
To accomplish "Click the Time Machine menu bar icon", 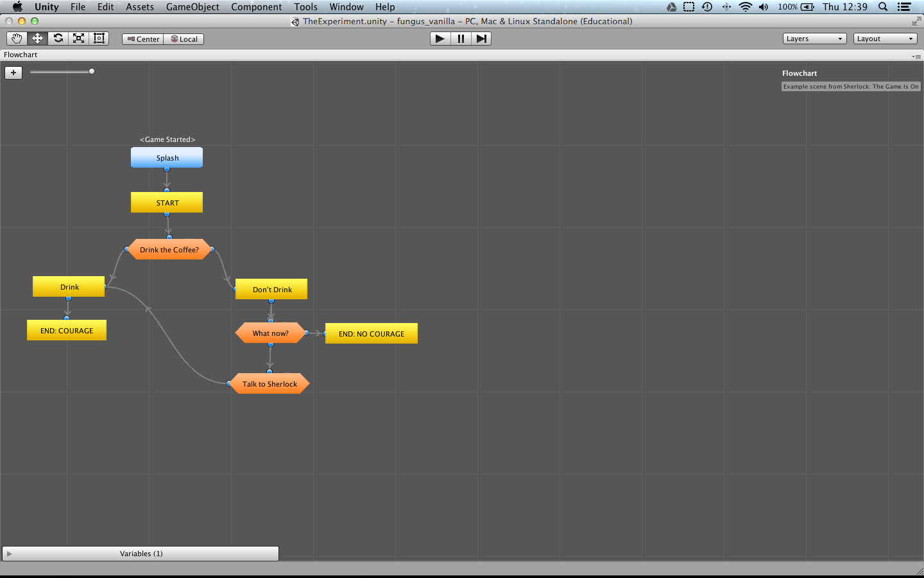I will [707, 7].
